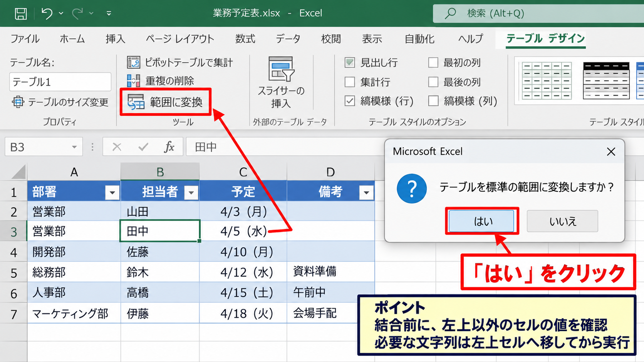This screenshot has width=644, height=362.
Task: Enable 縞模様 (列) checkbox
Action: [433, 101]
